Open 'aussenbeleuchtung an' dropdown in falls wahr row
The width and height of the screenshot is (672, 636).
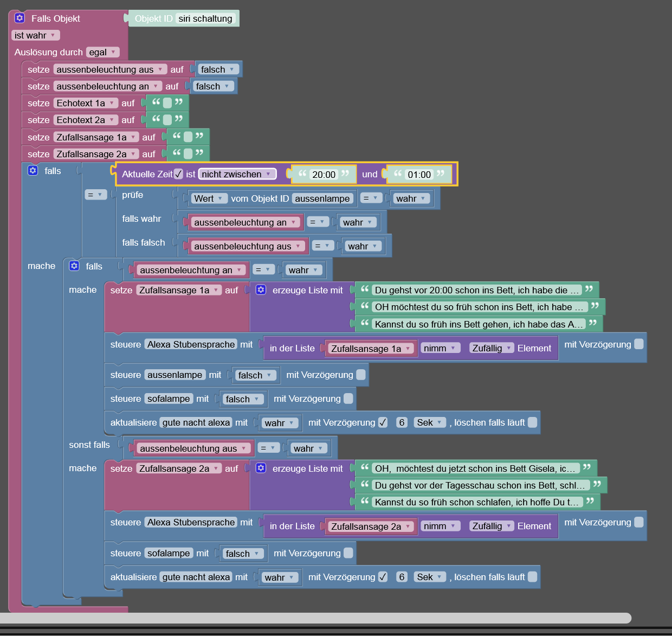tap(246, 222)
